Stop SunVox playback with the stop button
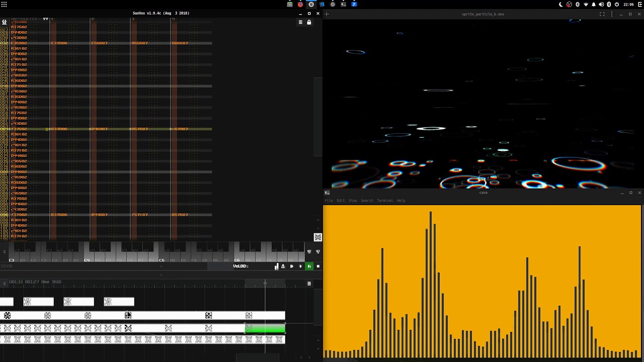Viewport: 644px width, 362px height. point(318,266)
